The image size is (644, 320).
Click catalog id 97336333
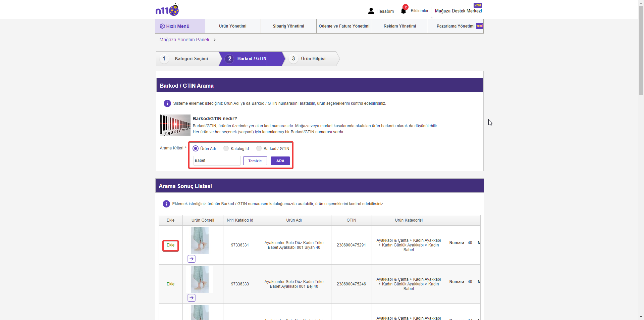(240, 284)
